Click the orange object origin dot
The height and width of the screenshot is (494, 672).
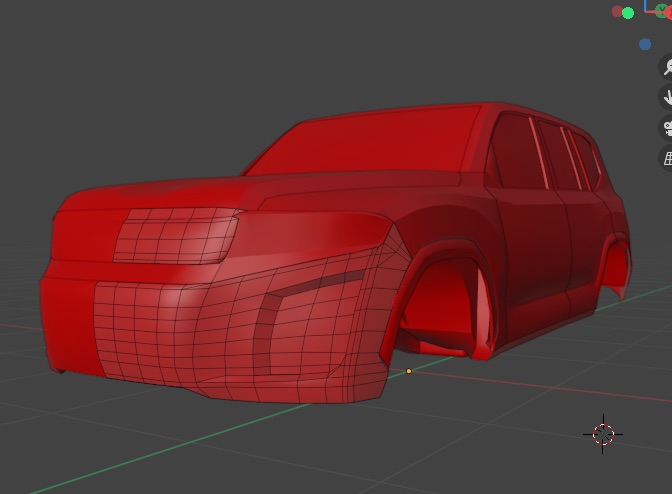[x=409, y=371]
